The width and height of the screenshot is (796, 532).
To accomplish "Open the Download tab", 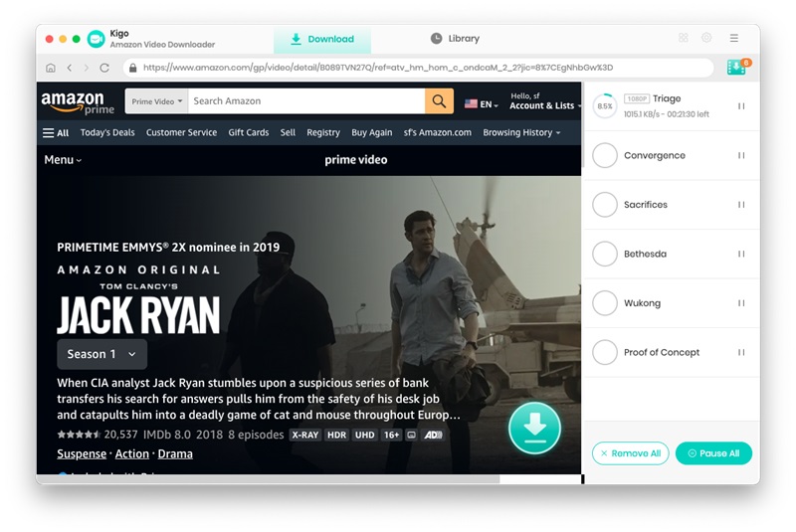I will click(321, 39).
